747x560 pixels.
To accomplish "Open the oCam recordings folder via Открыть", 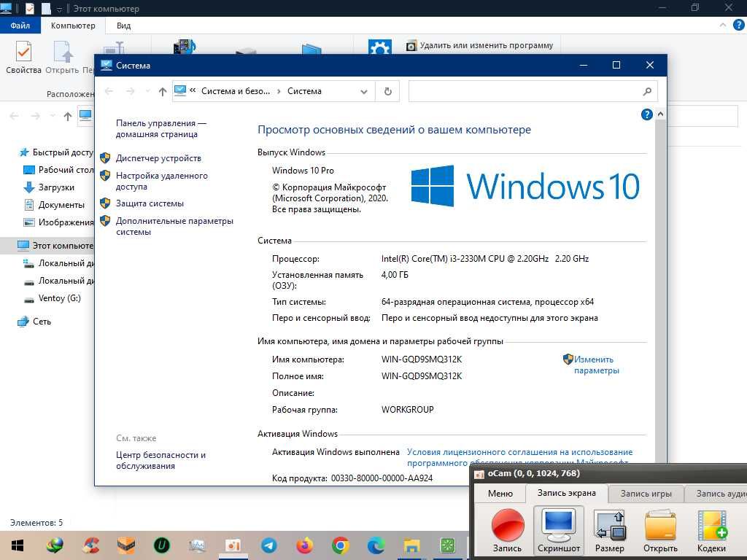I will (660, 529).
